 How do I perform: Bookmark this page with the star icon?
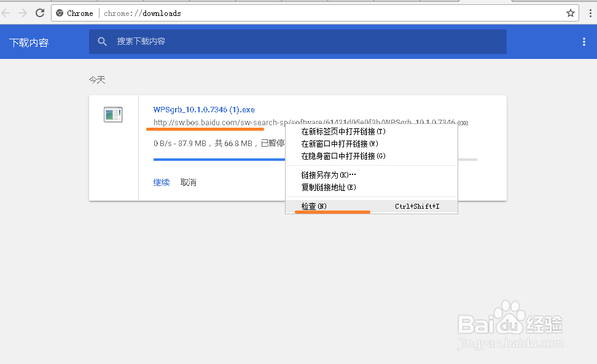[x=570, y=14]
